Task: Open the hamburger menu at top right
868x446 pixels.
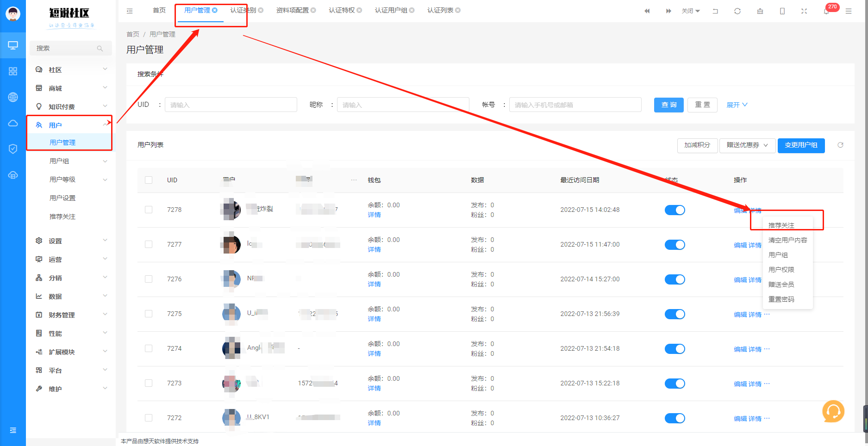Action: pos(849,11)
